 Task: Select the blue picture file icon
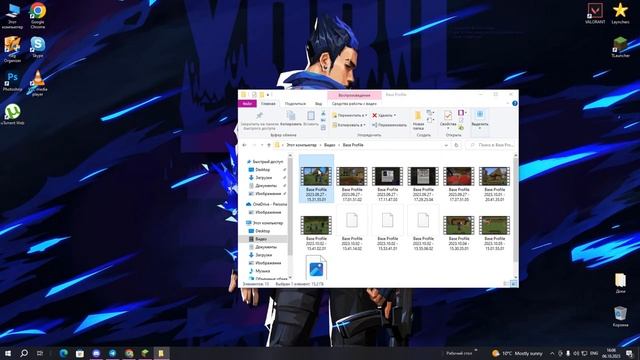(316, 267)
